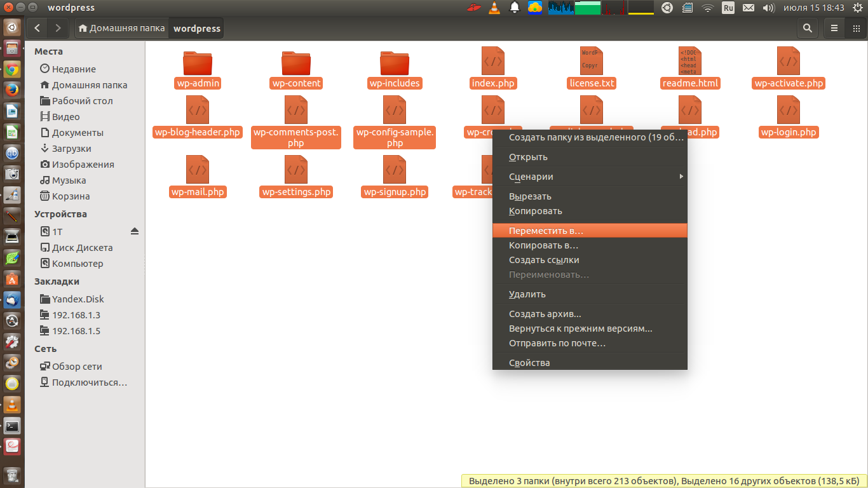
Task: Open the Ru keyboard layout indicator
Action: point(728,8)
